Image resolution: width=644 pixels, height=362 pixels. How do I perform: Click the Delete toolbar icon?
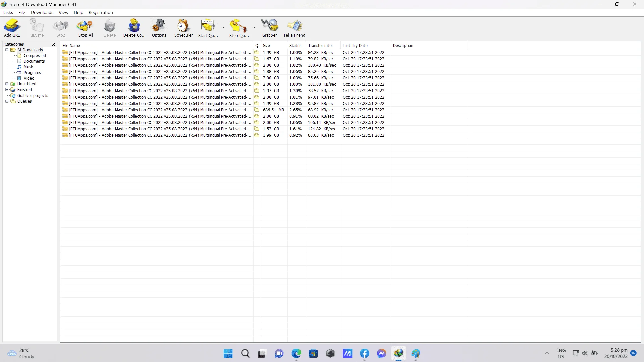point(110,28)
